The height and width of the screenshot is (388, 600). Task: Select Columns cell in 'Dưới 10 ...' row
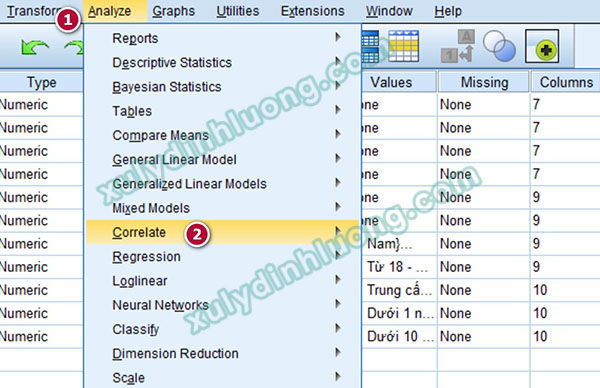[x=565, y=336]
